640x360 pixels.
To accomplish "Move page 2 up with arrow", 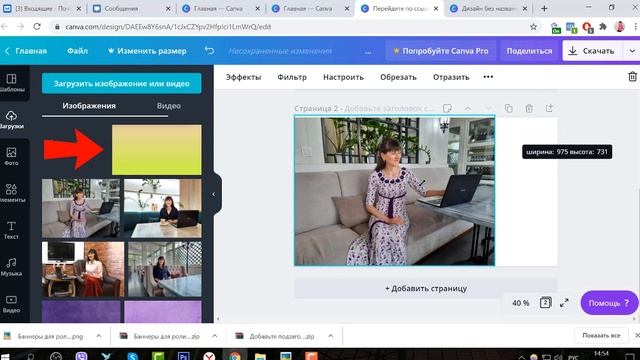I will [x=468, y=108].
